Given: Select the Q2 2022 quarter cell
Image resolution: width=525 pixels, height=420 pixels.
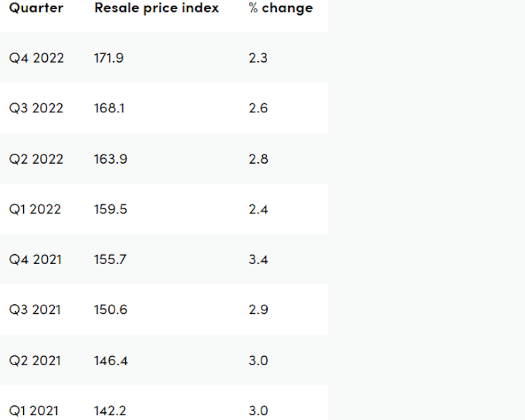Looking at the screenshot, I should point(36,159).
